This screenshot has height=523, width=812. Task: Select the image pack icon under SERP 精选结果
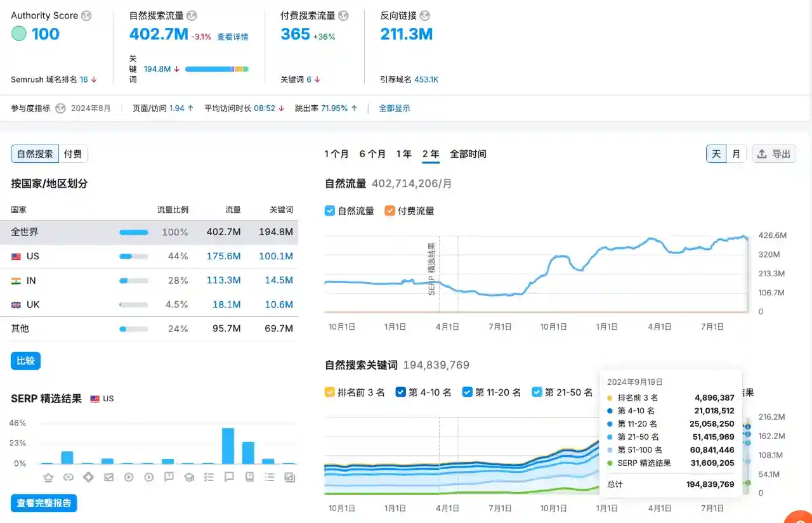pyautogui.click(x=108, y=477)
